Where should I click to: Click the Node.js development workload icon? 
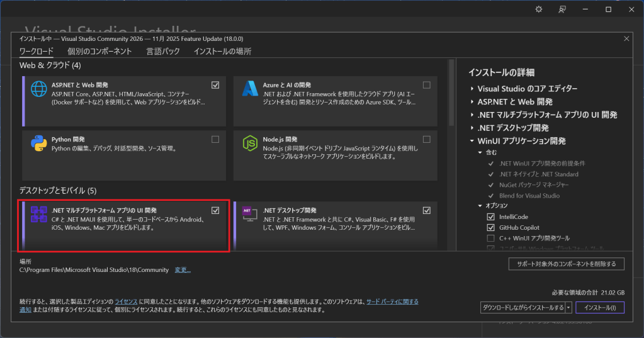point(251,144)
